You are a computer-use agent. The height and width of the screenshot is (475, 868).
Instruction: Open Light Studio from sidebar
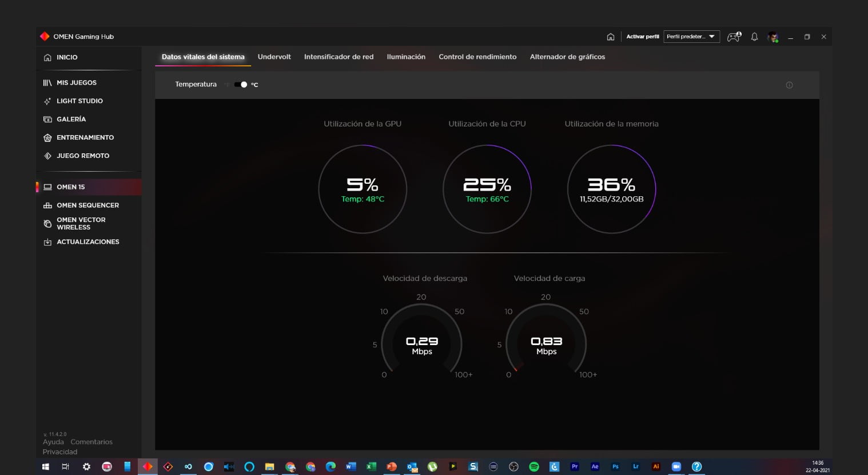(x=79, y=101)
